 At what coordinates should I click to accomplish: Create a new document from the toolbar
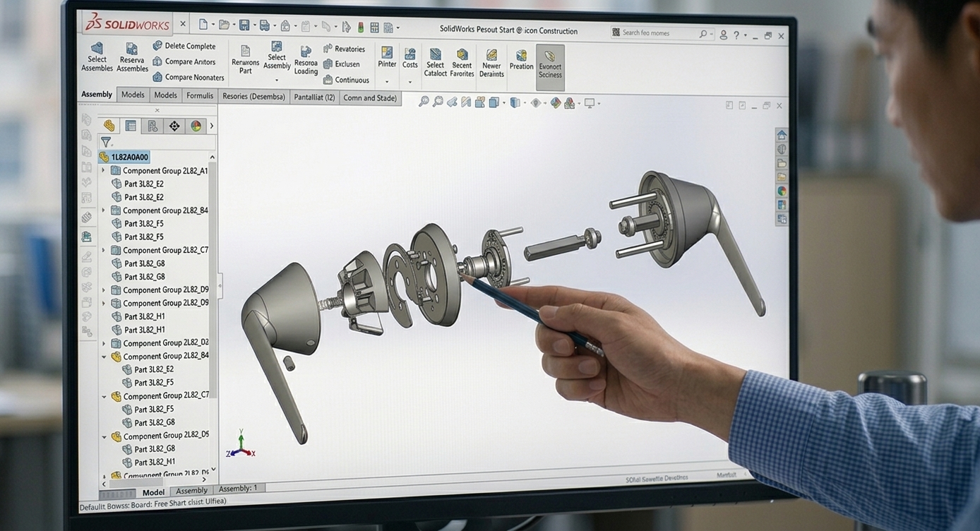point(203,25)
